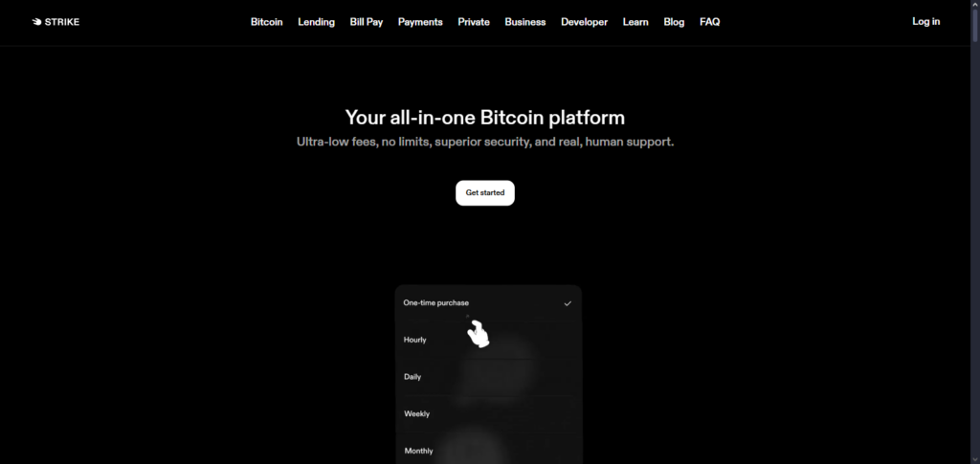Select the Weekly frequency option

[488, 414]
